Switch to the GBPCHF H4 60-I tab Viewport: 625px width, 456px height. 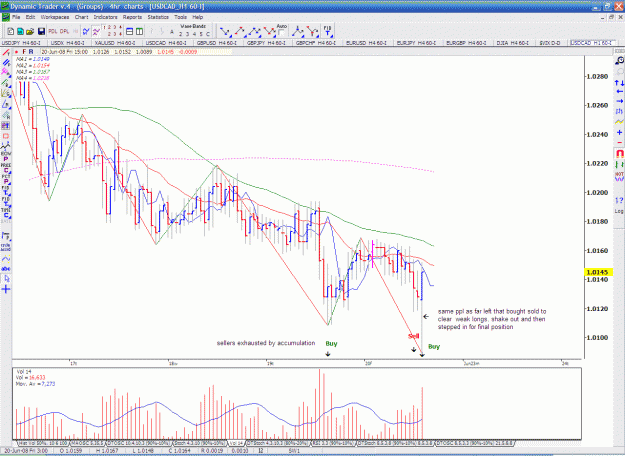[x=316, y=43]
